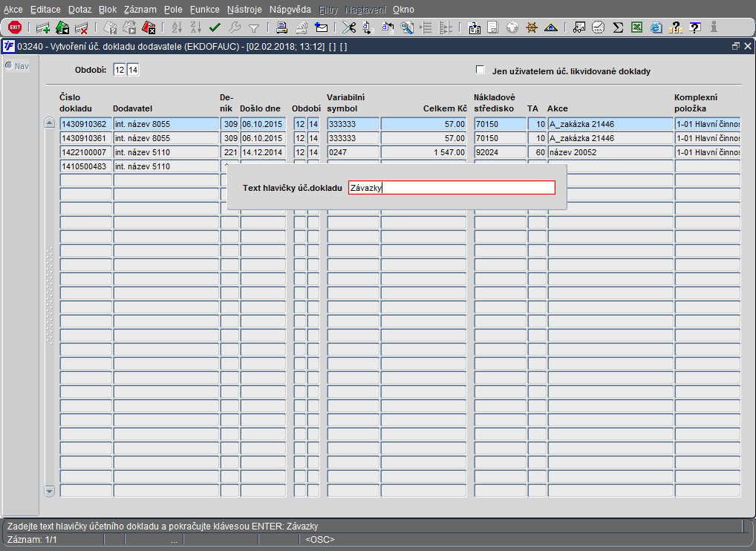This screenshot has width=756, height=551.
Task: Open the Nápověda menu
Action: pos(290,10)
